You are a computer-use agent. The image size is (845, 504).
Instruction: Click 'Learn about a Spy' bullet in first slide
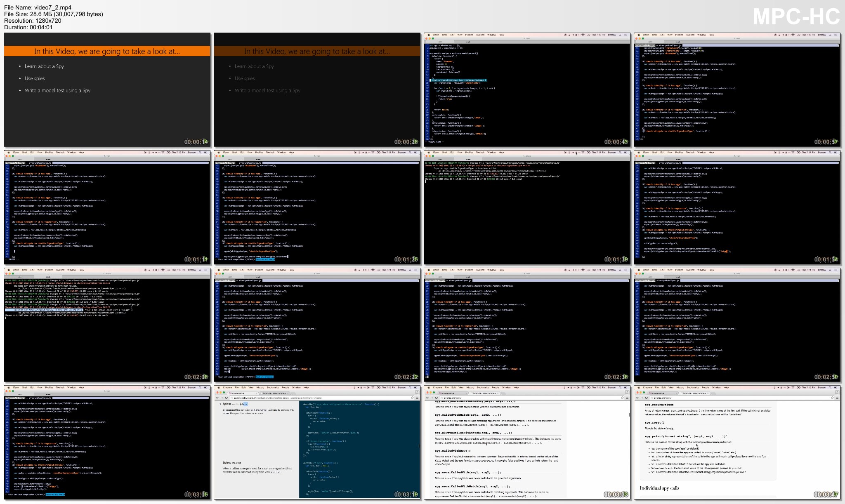(x=44, y=66)
